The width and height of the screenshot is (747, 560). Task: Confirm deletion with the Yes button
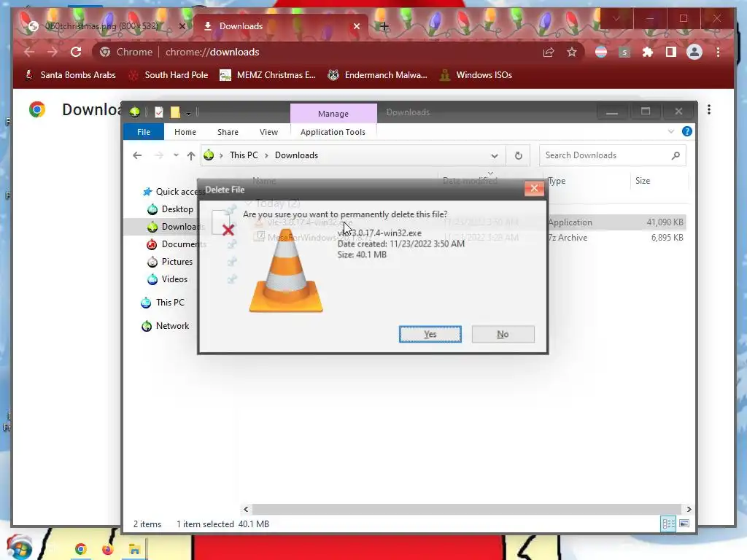point(430,334)
